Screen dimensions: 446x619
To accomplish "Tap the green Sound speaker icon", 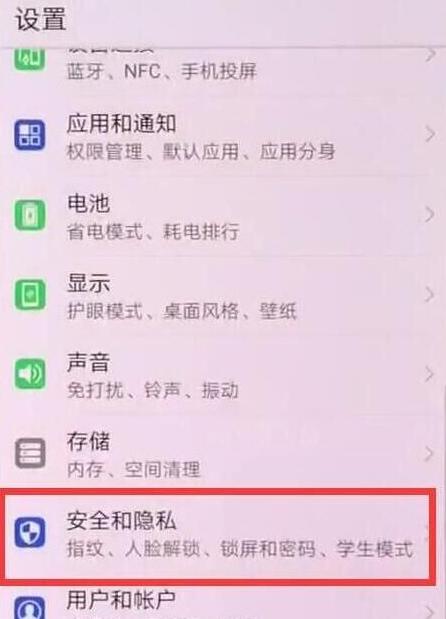I will 30,373.
